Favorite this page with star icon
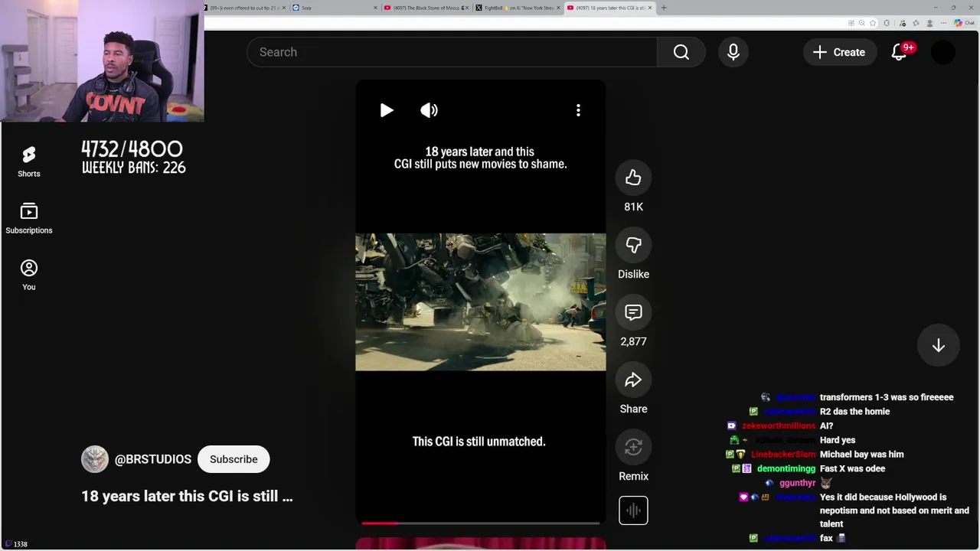Image resolution: width=980 pixels, height=551 pixels. click(873, 23)
